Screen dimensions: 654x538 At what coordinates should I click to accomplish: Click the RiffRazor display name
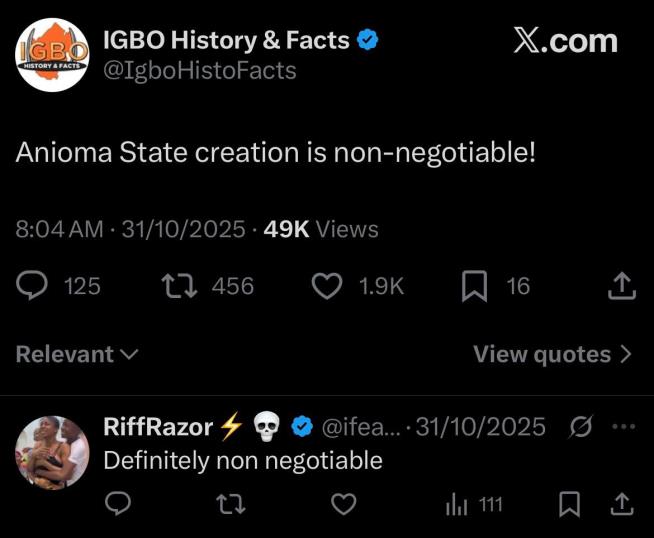[158, 427]
